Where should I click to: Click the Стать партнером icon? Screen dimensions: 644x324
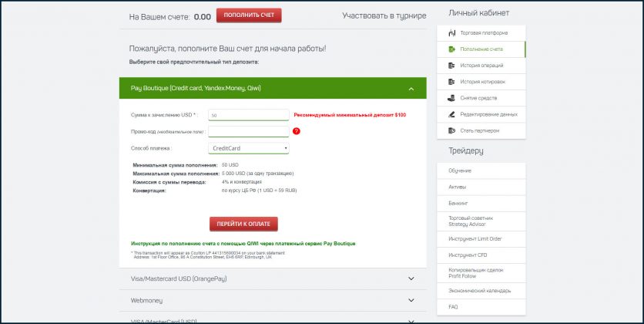click(451, 130)
